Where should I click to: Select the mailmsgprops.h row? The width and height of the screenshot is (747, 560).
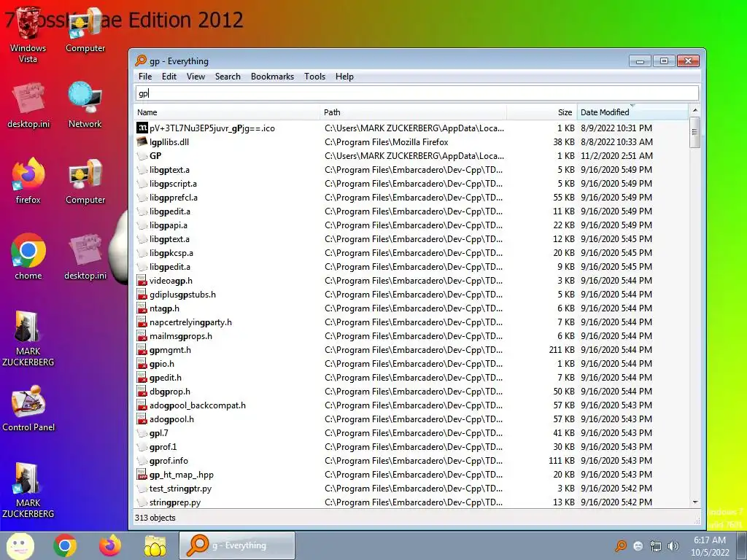(x=411, y=335)
